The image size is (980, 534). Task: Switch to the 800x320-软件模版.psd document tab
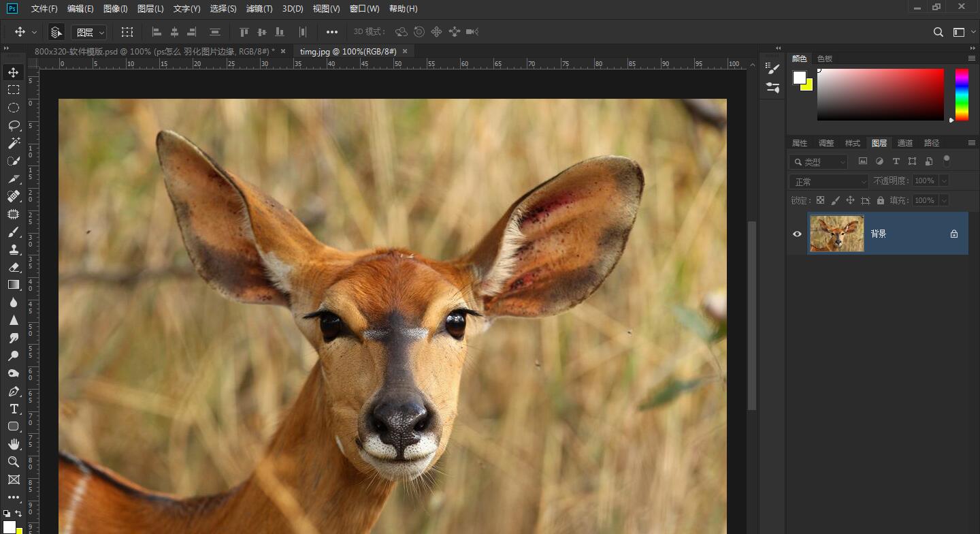(x=154, y=52)
